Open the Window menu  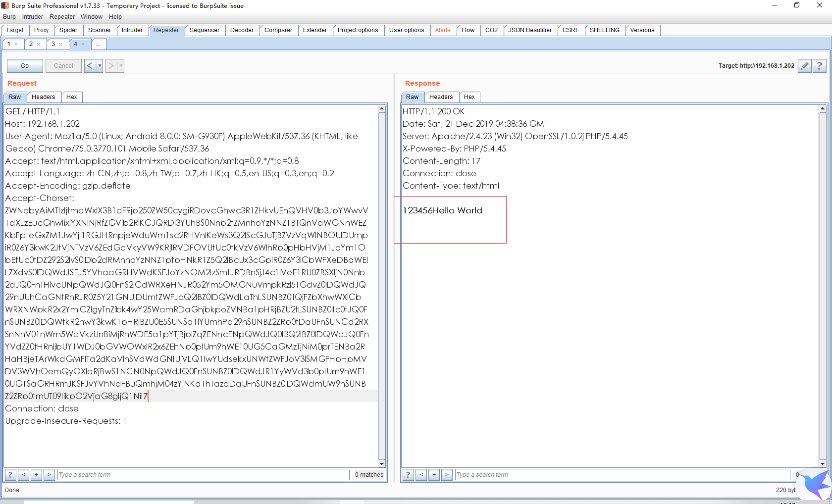point(92,17)
